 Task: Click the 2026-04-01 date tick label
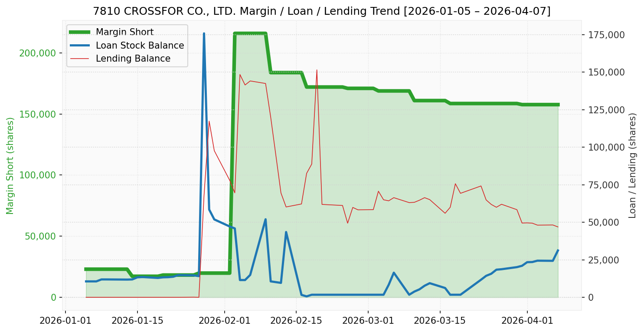click(x=527, y=321)
